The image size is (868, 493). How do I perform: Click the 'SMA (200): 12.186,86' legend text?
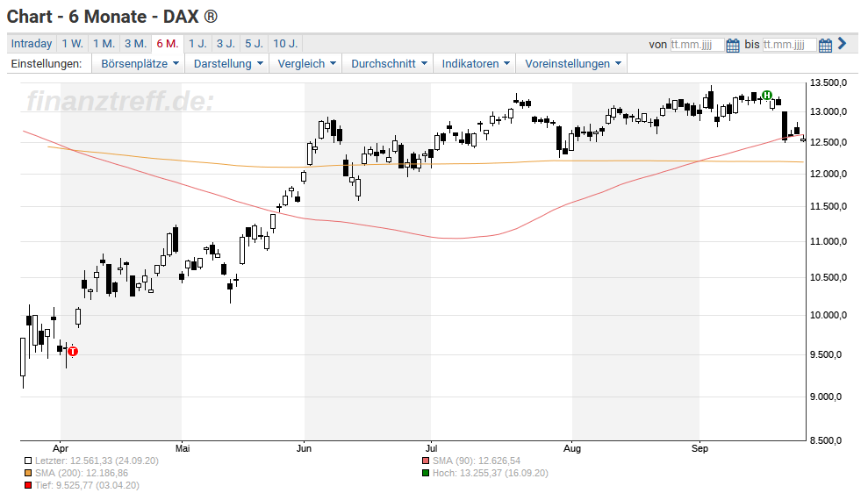[x=82, y=473]
